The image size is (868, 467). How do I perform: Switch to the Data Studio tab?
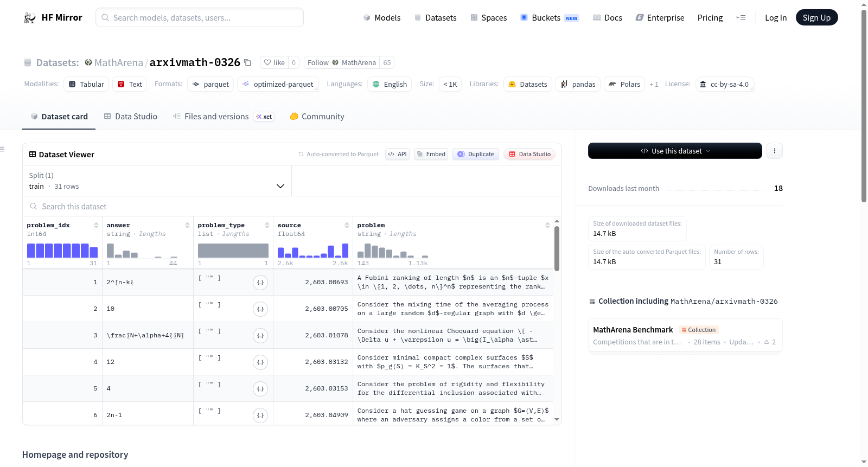[x=131, y=116]
